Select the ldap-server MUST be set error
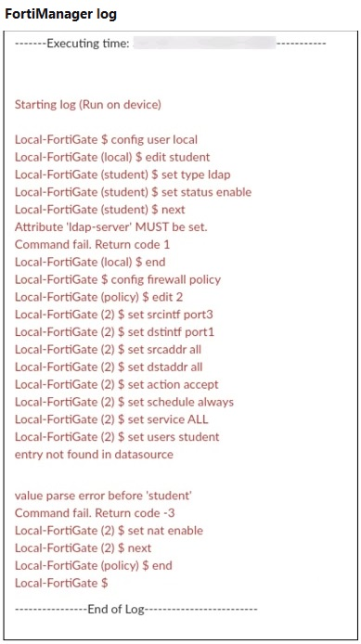361x644 pixels. pyautogui.click(x=110, y=226)
